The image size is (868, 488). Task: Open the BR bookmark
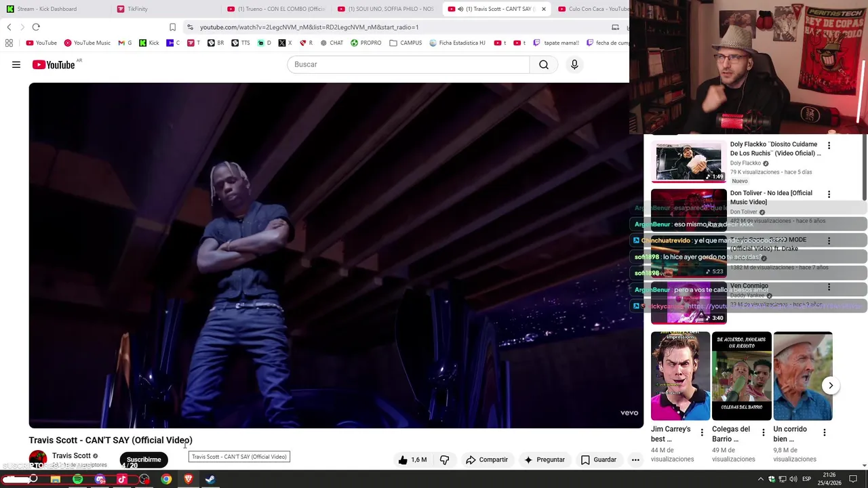click(x=216, y=43)
